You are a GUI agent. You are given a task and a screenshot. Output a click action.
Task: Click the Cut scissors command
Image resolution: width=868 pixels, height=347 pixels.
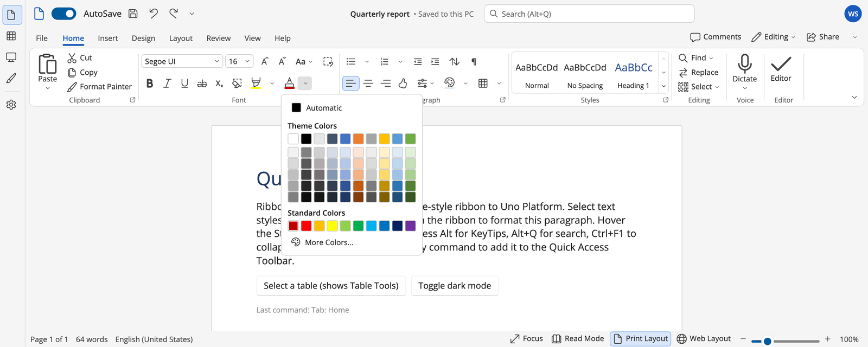[80, 58]
